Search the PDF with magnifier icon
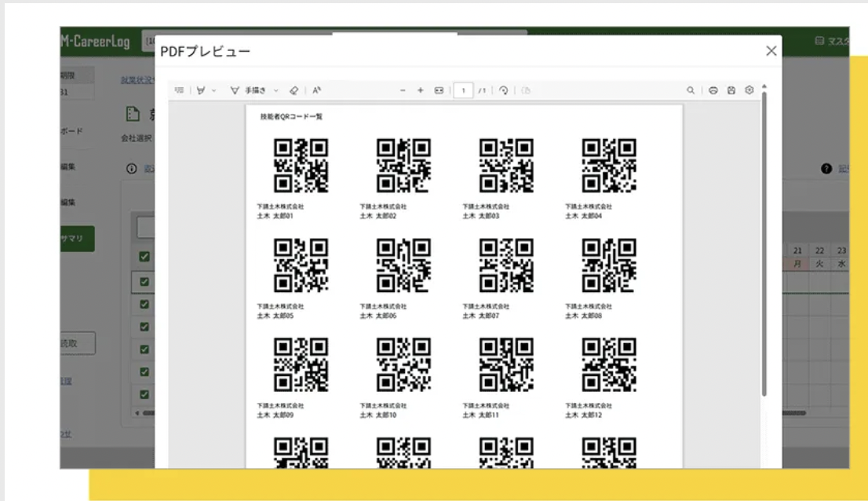The width and height of the screenshot is (868, 501). click(x=691, y=90)
